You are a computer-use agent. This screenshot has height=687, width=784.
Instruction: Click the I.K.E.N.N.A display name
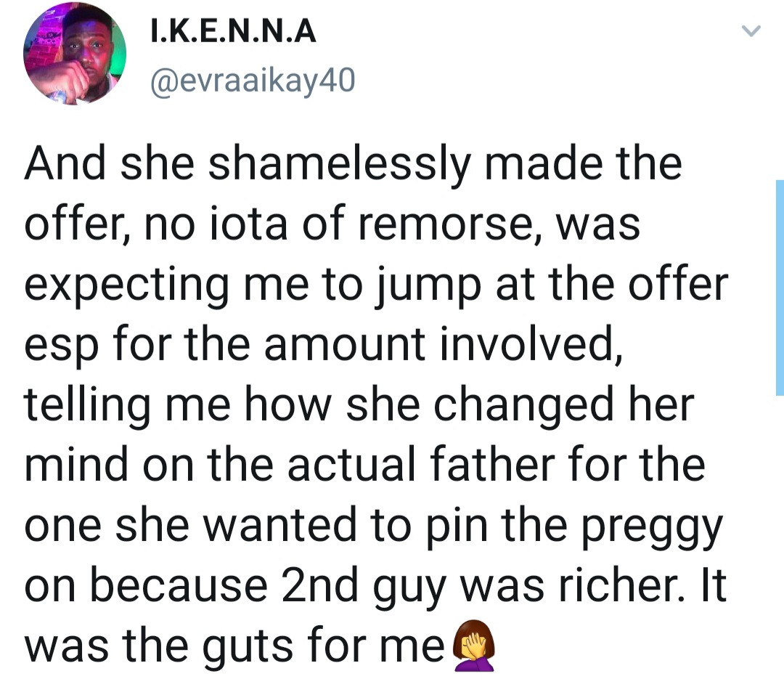(x=232, y=33)
